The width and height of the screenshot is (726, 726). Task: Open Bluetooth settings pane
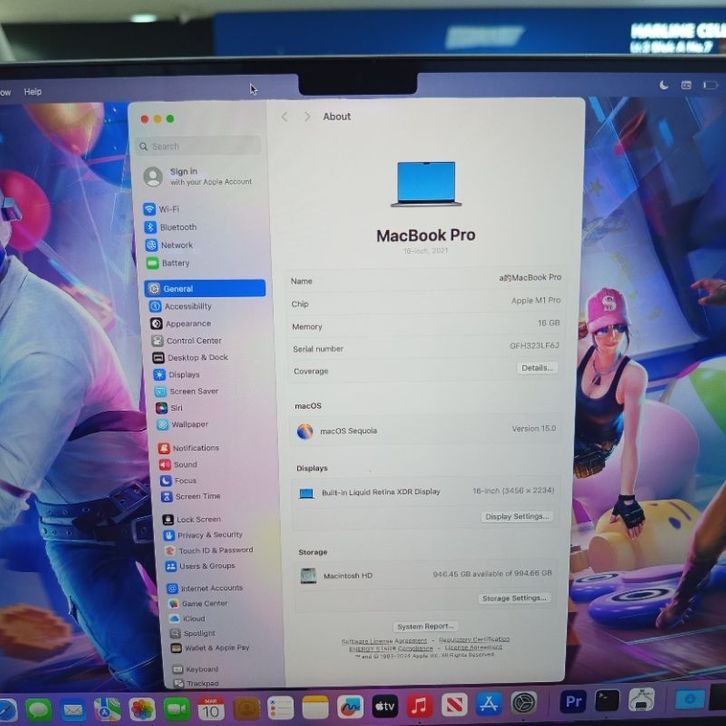177,227
